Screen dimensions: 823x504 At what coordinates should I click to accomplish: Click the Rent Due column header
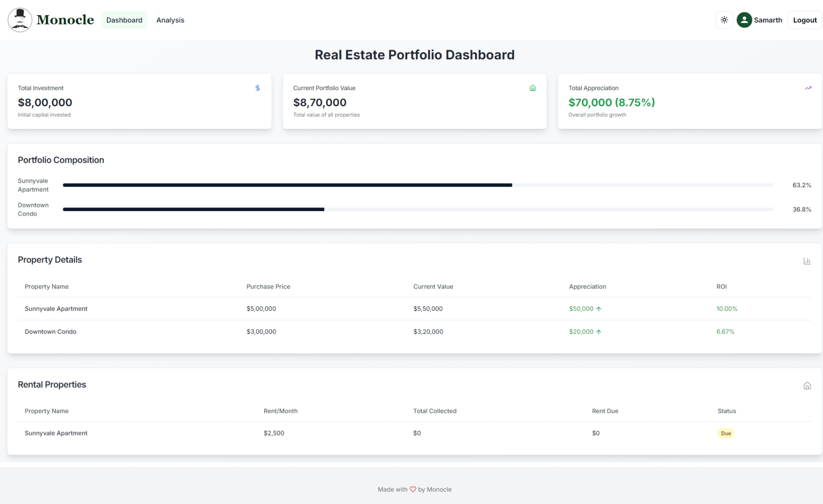[605, 411]
